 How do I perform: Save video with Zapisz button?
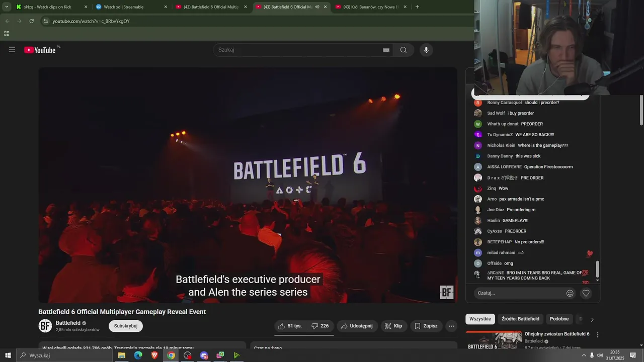tap(426, 326)
